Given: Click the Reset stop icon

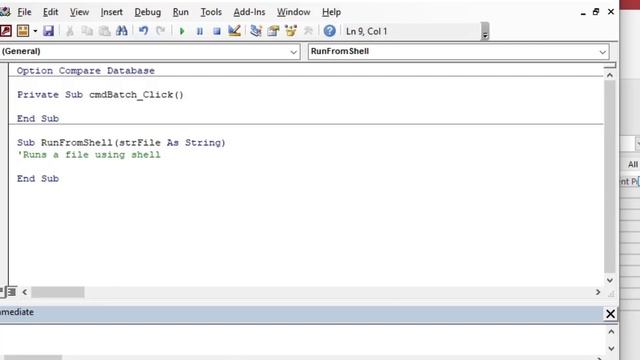Looking at the screenshot, I should tap(217, 31).
